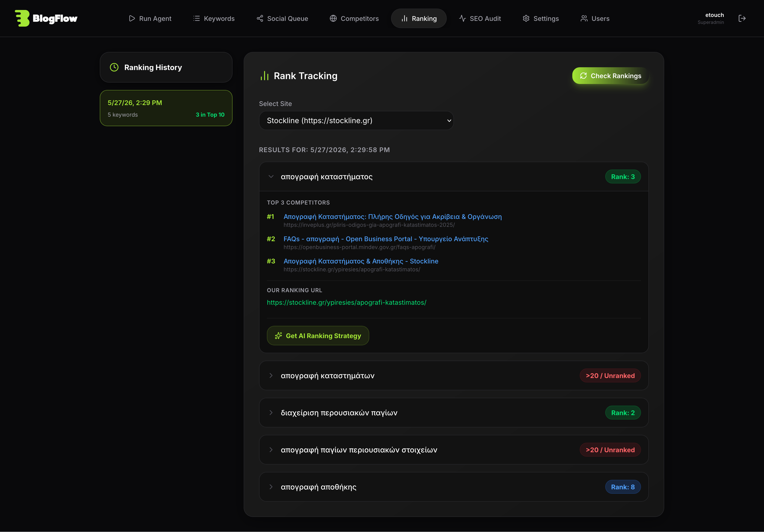Open our ranking URL stockline.gr link
This screenshot has width=764, height=532.
point(346,302)
